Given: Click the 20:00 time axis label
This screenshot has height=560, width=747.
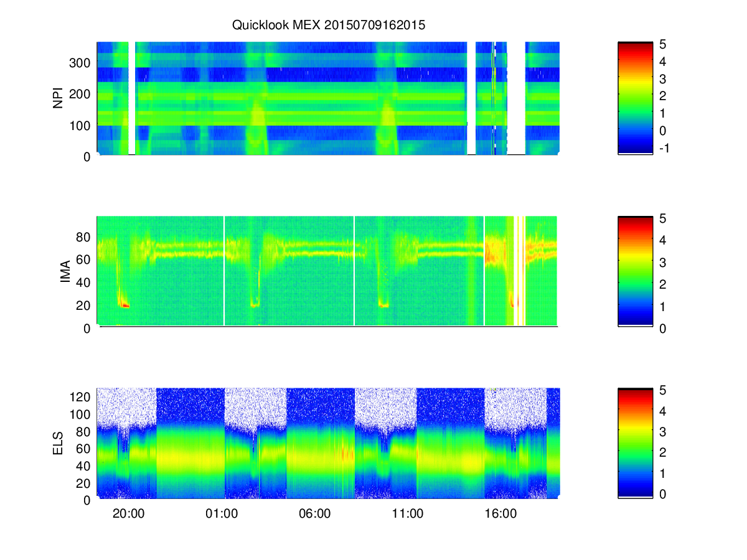Looking at the screenshot, I should pos(129,514).
